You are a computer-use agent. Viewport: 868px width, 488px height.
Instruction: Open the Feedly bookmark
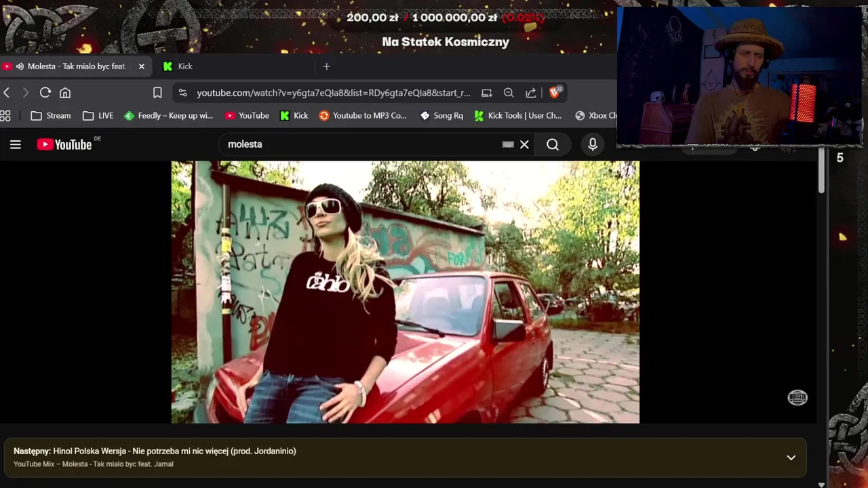point(168,116)
